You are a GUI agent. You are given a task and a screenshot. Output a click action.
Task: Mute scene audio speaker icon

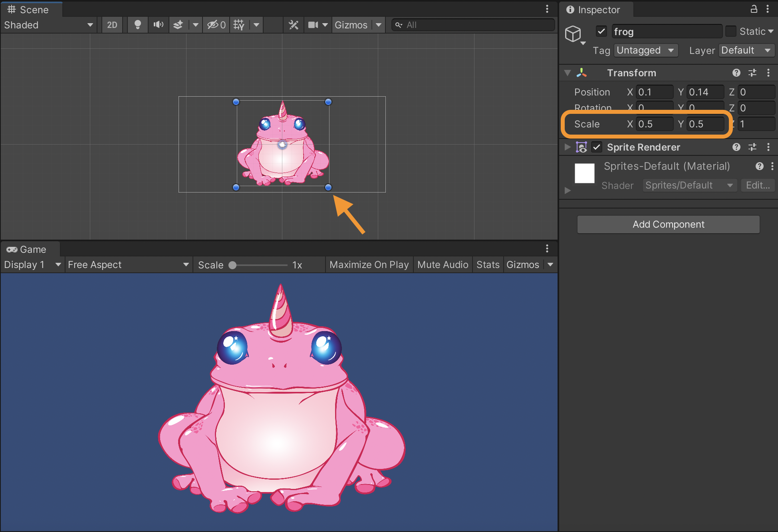coord(158,25)
